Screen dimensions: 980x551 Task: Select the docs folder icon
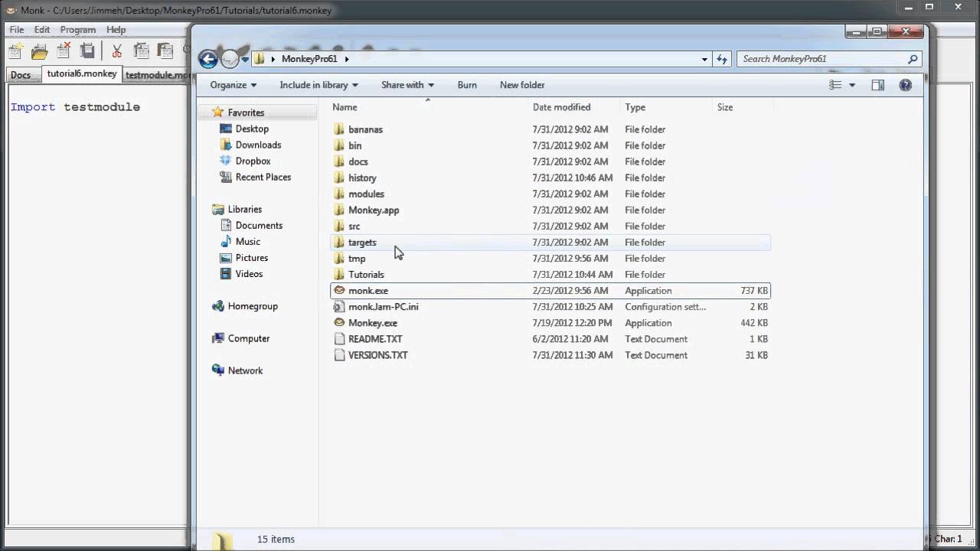340,161
